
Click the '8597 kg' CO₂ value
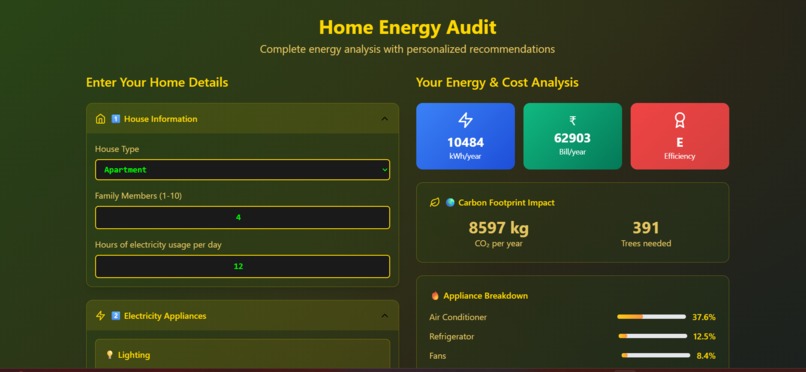point(498,228)
